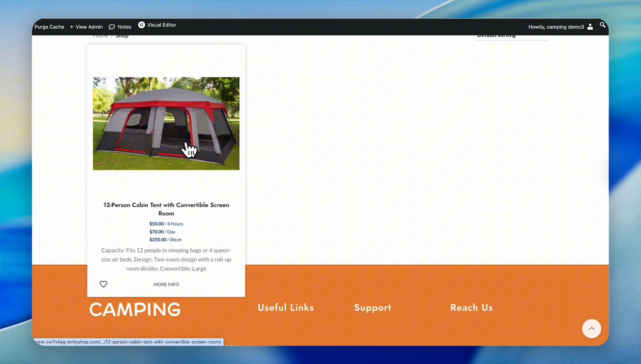Click the $250.00 / Week price
This screenshot has height=364, width=641.
coord(165,240)
